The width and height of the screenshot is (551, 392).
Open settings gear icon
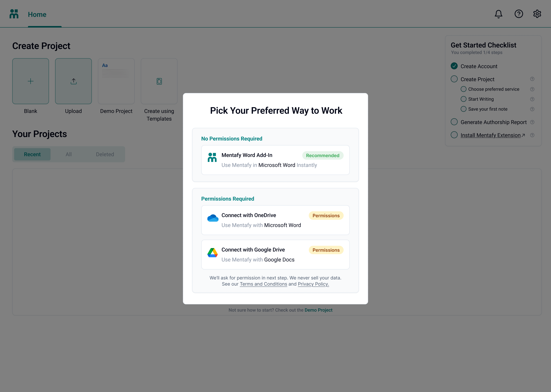(x=537, y=14)
